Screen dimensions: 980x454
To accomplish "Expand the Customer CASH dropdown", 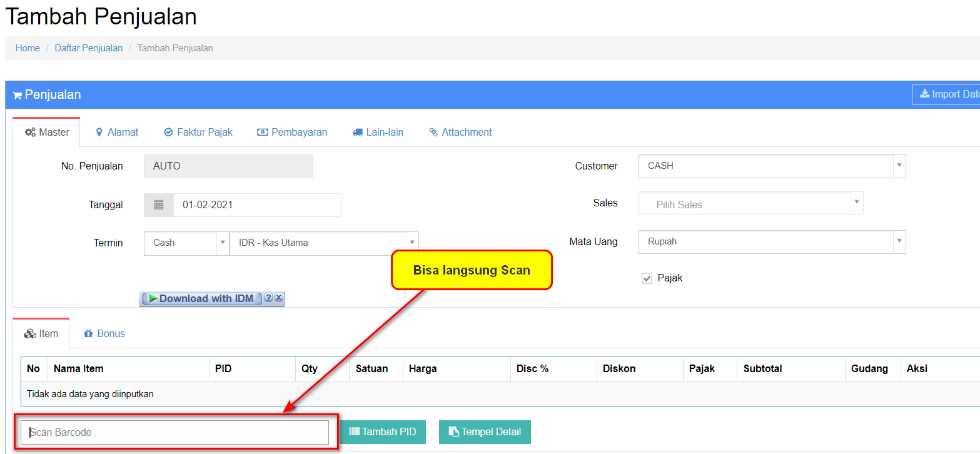I will pyautogui.click(x=772, y=166).
